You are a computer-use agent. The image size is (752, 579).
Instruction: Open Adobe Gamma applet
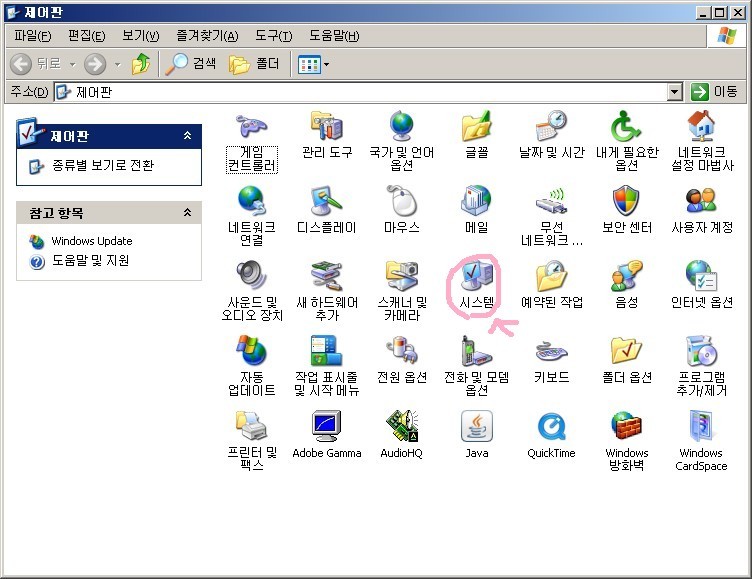(x=327, y=435)
